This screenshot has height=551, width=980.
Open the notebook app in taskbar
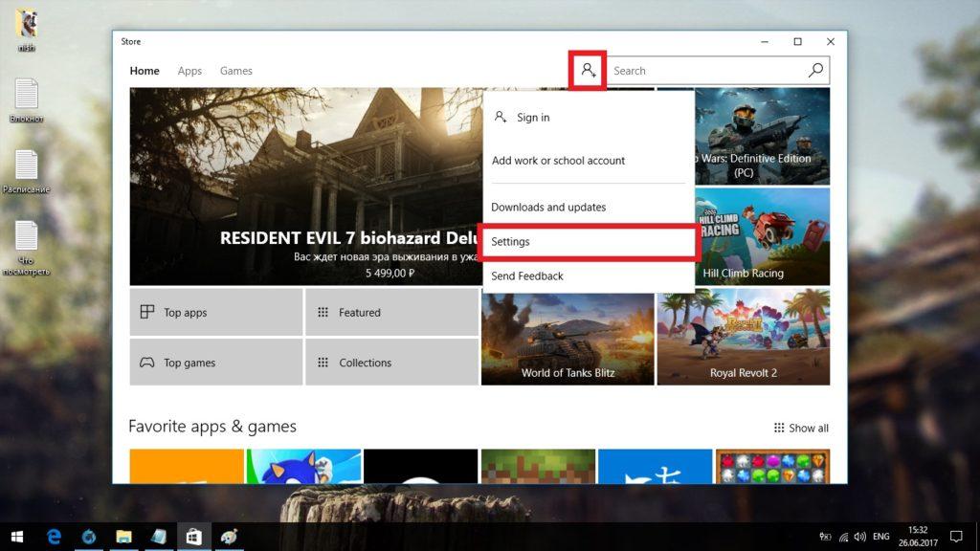[x=159, y=537]
